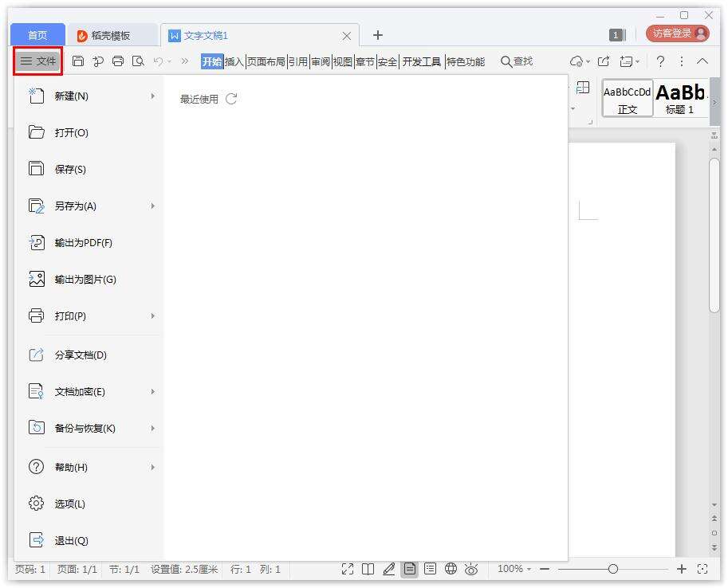The height and width of the screenshot is (588, 728).
Task: Open the 章节 ribbon tab
Action: (x=365, y=61)
